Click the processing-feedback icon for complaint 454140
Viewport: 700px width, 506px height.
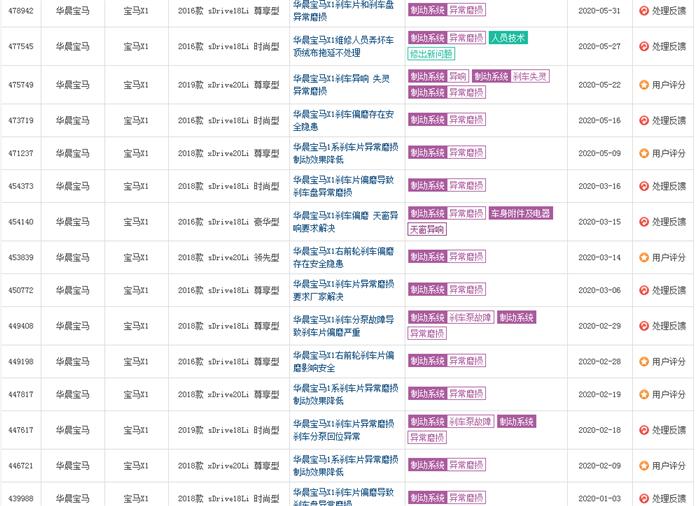tap(644, 222)
